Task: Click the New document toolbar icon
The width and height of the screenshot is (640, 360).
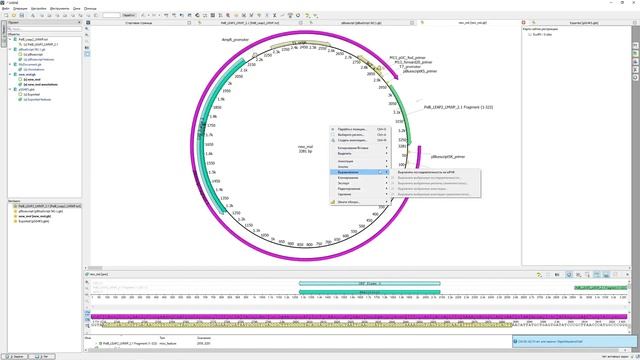Action: pyautogui.click(x=6, y=15)
